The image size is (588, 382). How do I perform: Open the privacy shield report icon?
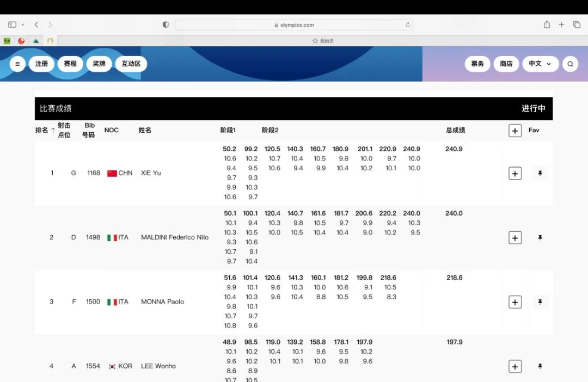click(x=166, y=24)
